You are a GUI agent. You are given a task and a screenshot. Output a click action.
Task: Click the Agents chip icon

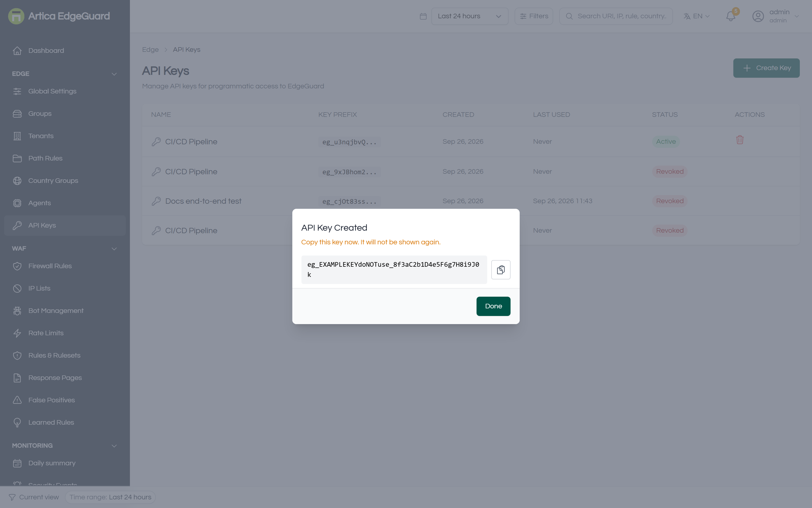[17, 203]
